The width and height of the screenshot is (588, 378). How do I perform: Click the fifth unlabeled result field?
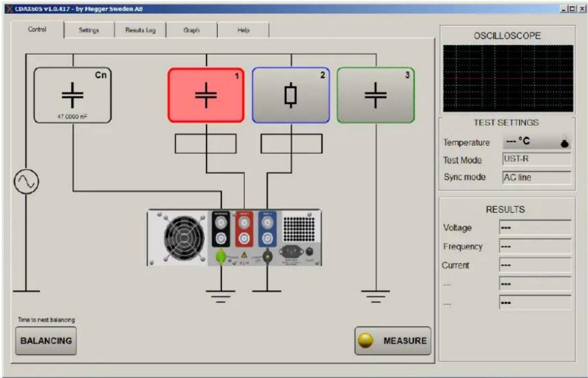tap(535, 303)
